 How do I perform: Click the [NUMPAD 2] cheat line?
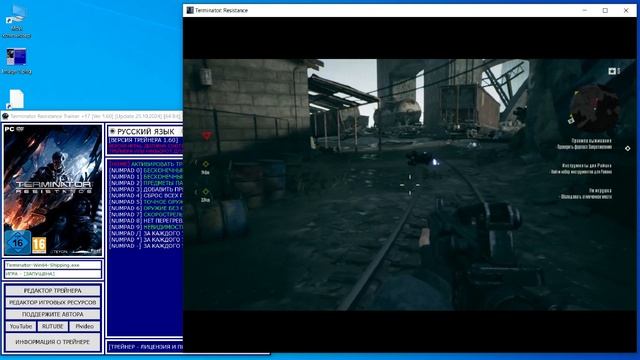pyautogui.click(x=146, y=183)
